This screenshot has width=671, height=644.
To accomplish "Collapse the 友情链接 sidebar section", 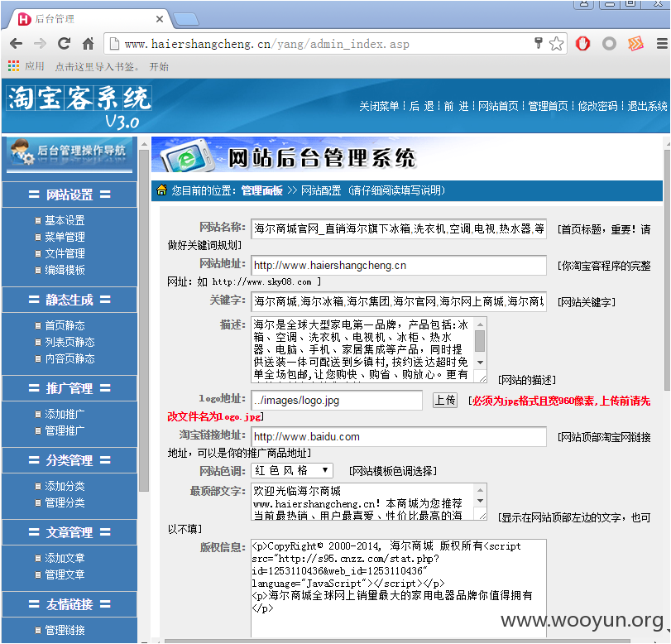I will click(x=69, y=604).
